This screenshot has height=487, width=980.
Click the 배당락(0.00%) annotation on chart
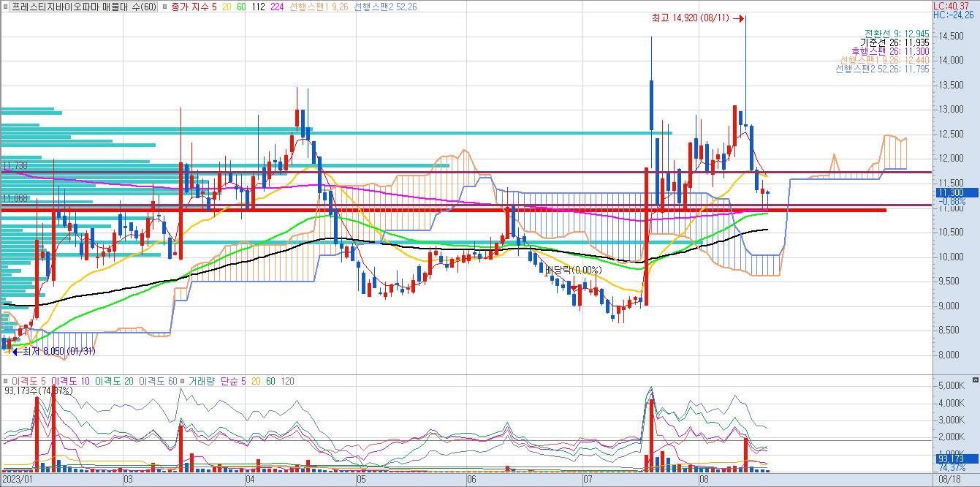[573, 270]
